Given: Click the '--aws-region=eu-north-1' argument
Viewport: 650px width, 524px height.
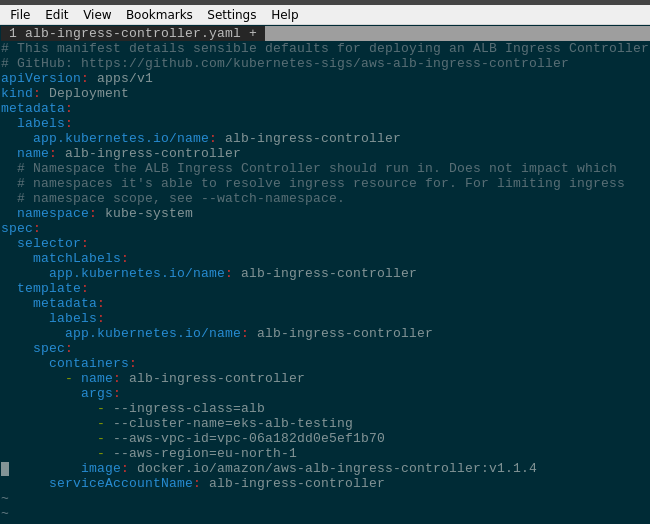Looking at the screenshot, I should (205, 453).
